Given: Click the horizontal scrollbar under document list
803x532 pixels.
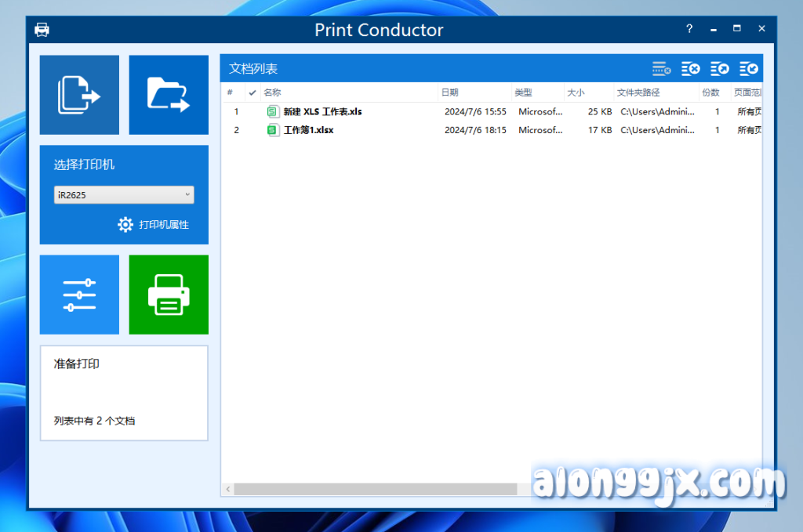Looking at the screenshot, I should click(375, 489).
